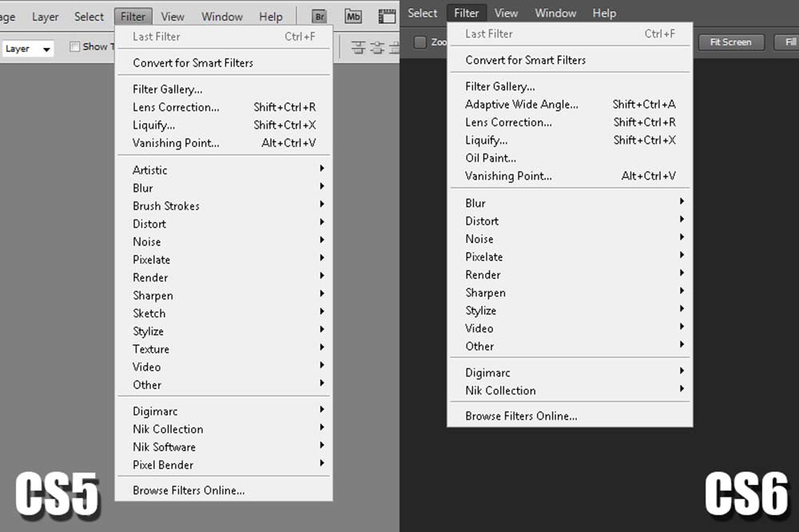Expand Nik Collection submenu in CS6
The width and height of the screenshot is (799, 532).
coord(570,391)
